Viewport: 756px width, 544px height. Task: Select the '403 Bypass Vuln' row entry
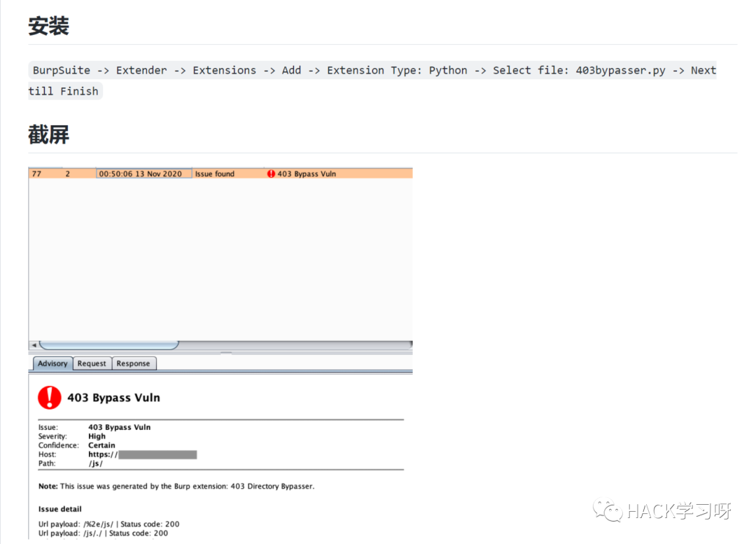307,174
